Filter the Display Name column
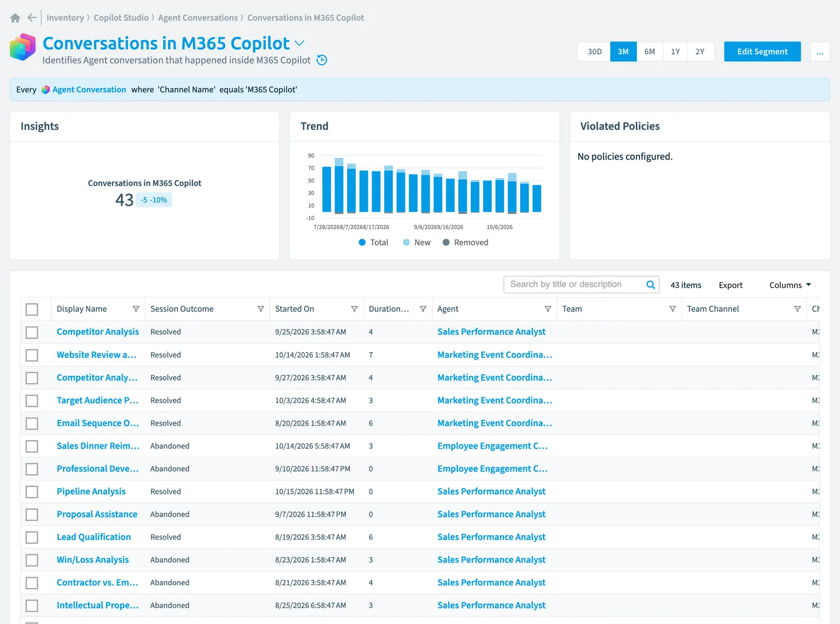 coord(136,309)
